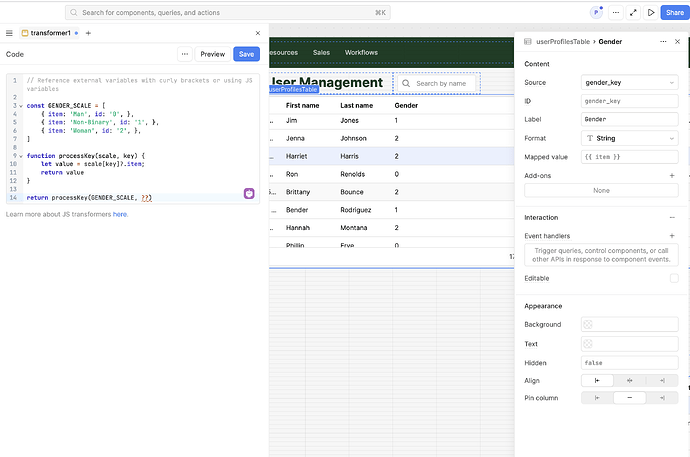Image resolution: width=690 pixels, height=457 pixels.
Task: Collapse code fold arrow on line 3
Action: [21, 106]
